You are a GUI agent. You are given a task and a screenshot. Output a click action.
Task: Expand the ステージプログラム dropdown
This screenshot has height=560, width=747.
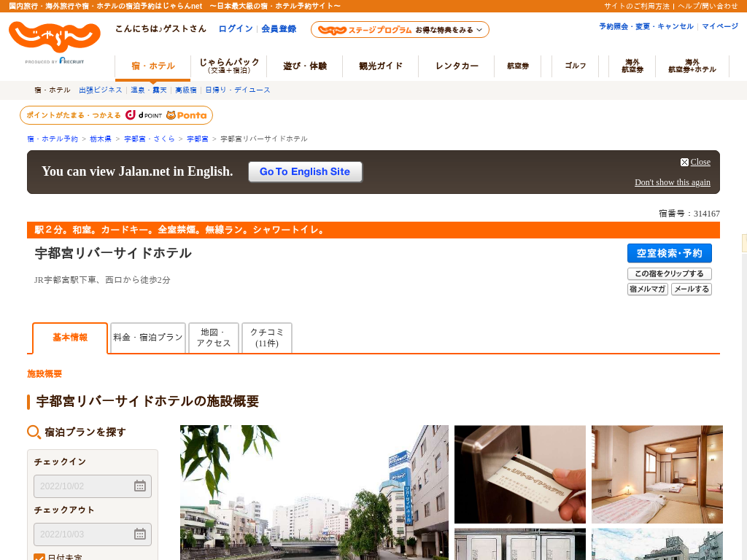tap(400, 29)
